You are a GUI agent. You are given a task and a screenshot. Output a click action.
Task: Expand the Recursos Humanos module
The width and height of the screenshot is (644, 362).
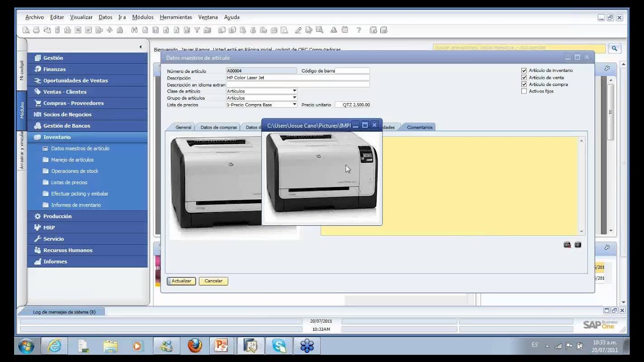(88, 250)
